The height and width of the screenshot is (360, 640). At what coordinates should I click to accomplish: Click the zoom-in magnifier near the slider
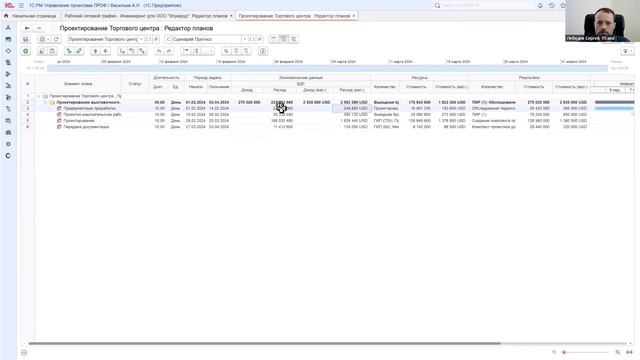tap(618, 352)
